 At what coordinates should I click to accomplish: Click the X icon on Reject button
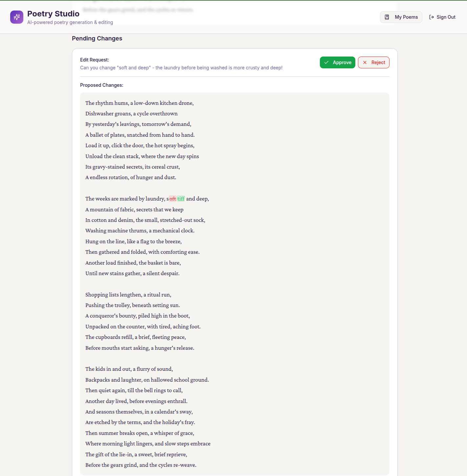[x=365, y=62]
